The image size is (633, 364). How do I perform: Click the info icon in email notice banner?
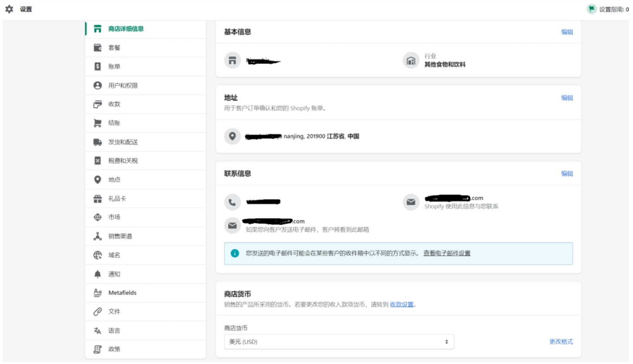[x=235, y=253]
